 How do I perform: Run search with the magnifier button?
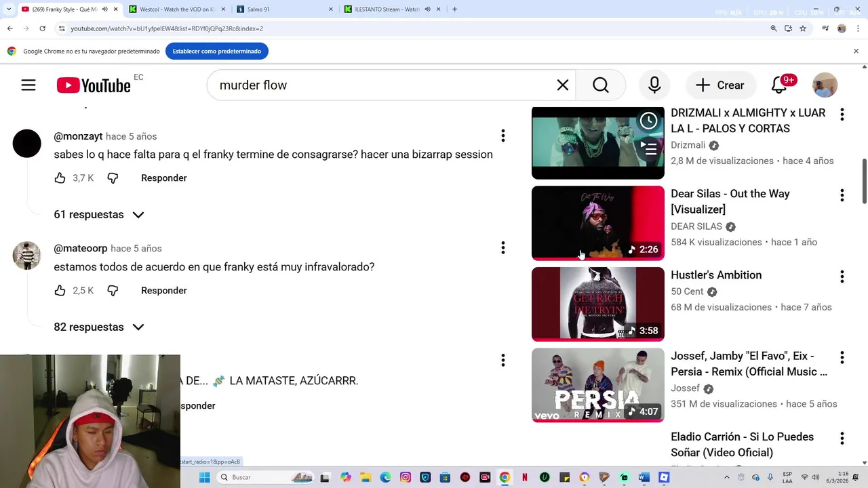tap(601, 85)
